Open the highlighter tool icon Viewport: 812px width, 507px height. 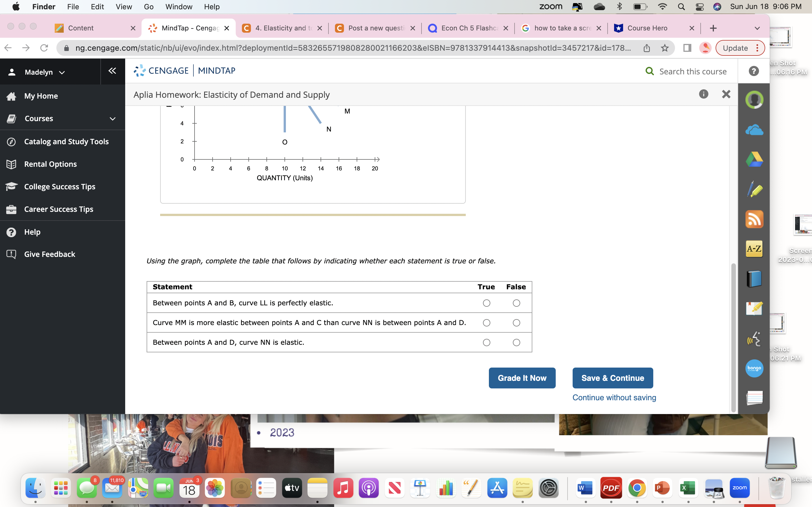(754, 190)
